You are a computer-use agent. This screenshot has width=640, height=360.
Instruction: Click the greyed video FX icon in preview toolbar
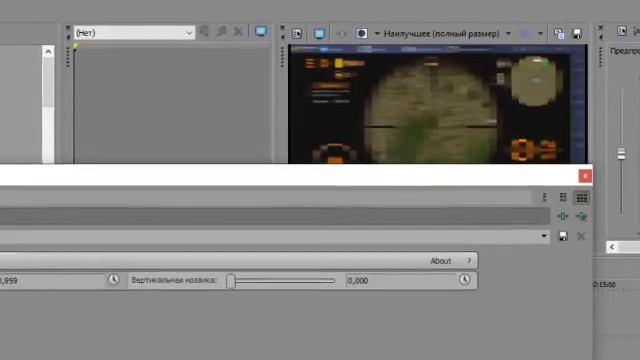pos(342,34)
